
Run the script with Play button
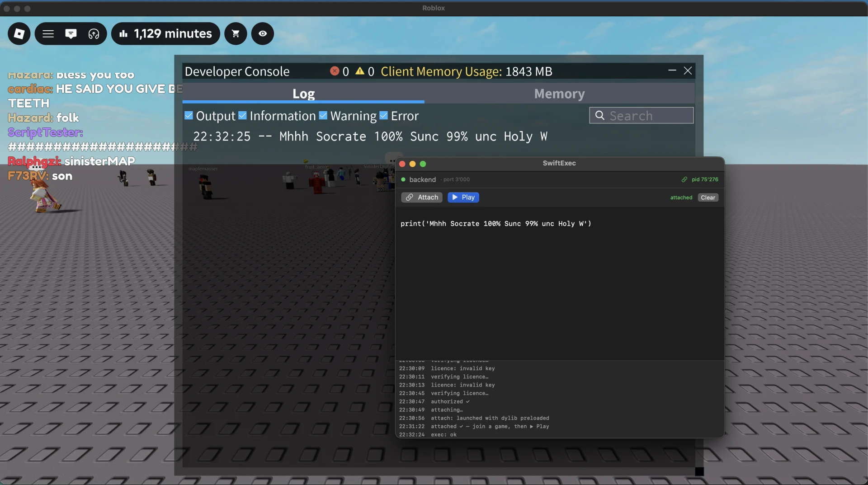[x=463, y=198]
